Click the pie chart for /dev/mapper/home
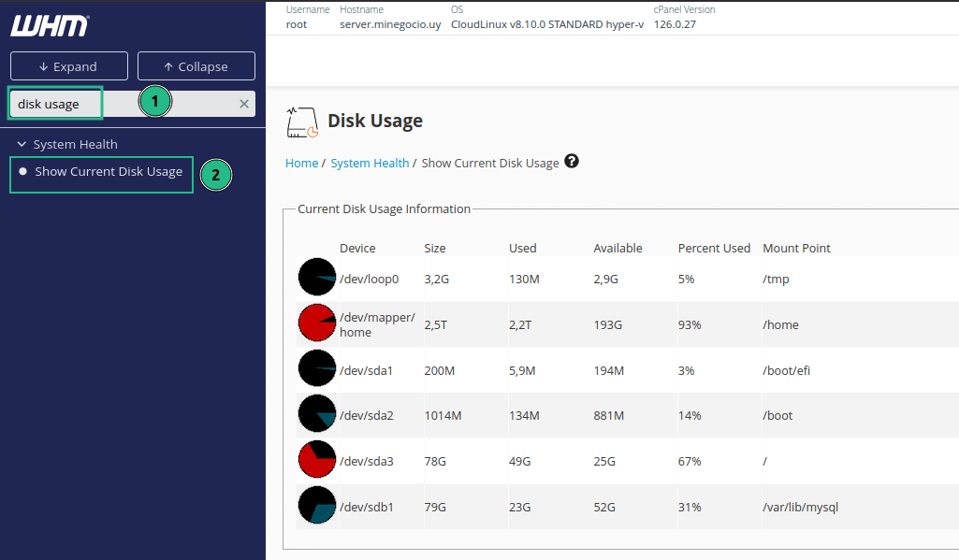This screenshot has width=959, height=560. 317,323
